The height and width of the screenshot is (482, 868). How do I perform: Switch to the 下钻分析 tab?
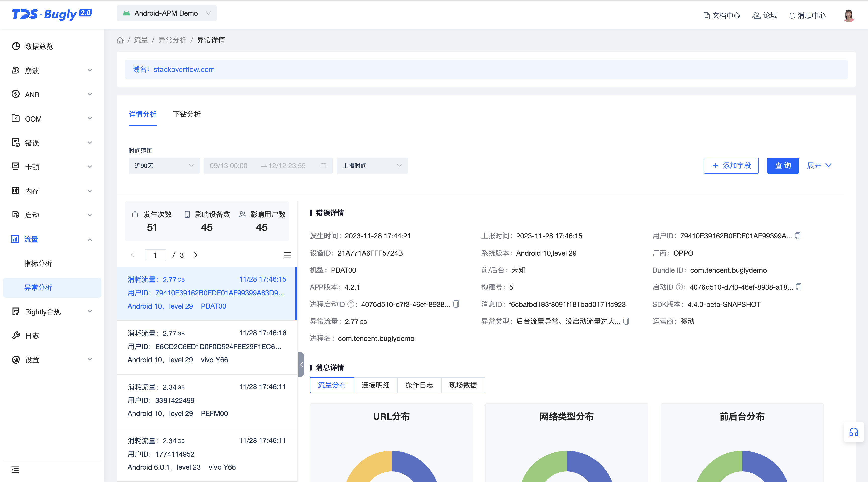(187, 114)
